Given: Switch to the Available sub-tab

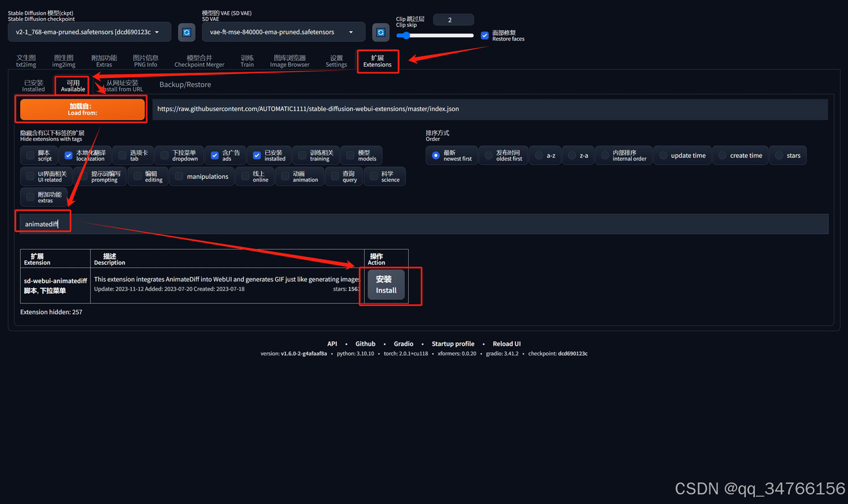Looking at the screenshot, I should 73,86.
